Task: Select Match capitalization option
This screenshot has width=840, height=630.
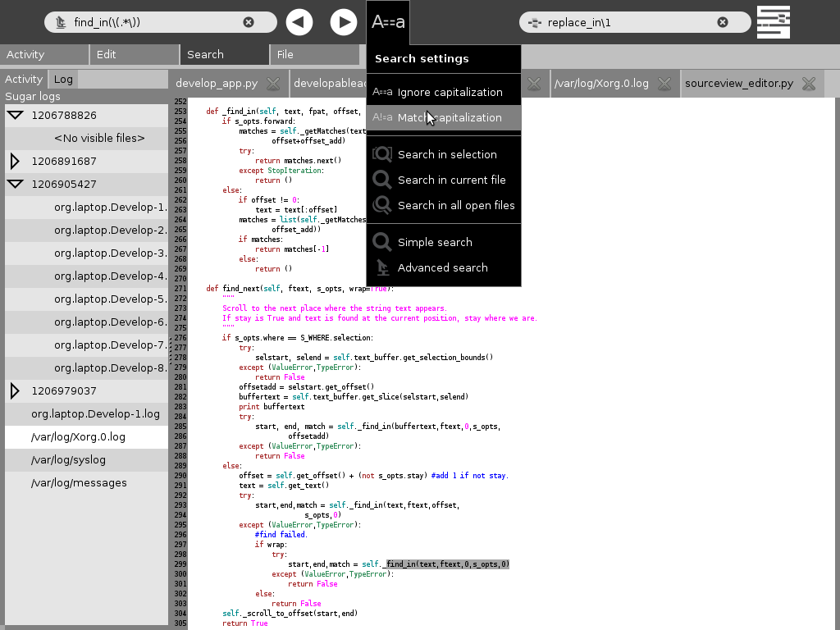Action: tap(450, 117)
